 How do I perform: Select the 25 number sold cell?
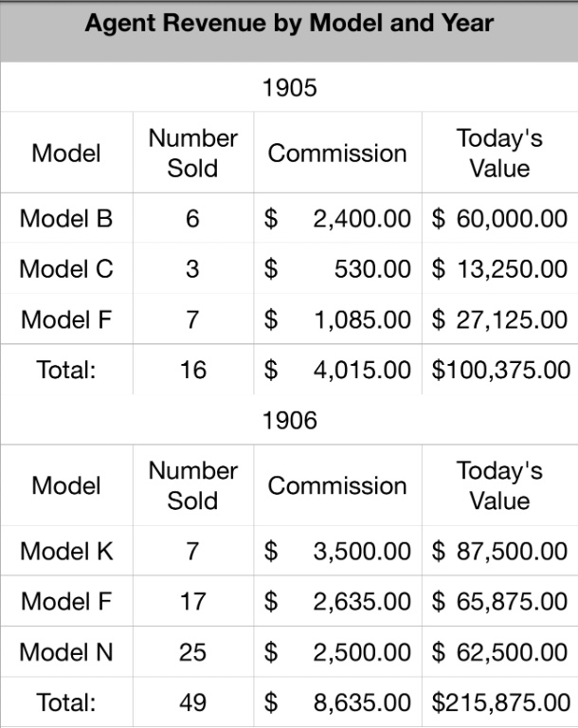coord(192,652)
